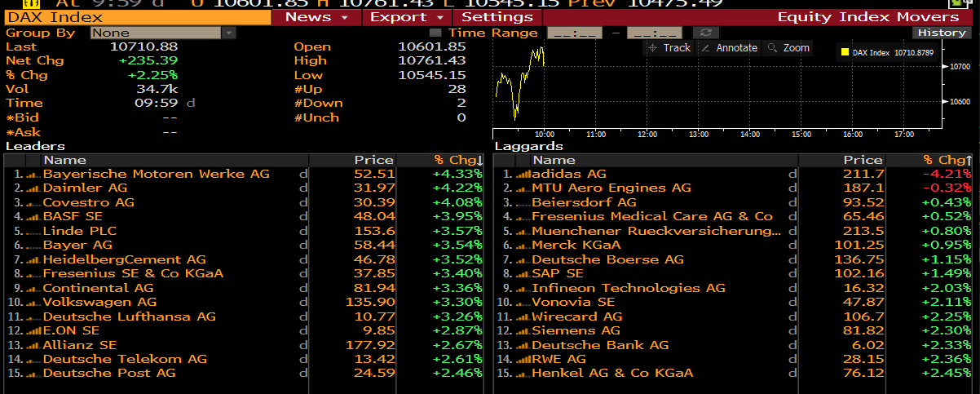Click the History button
The image size is (980, 394).
point(942,33)
